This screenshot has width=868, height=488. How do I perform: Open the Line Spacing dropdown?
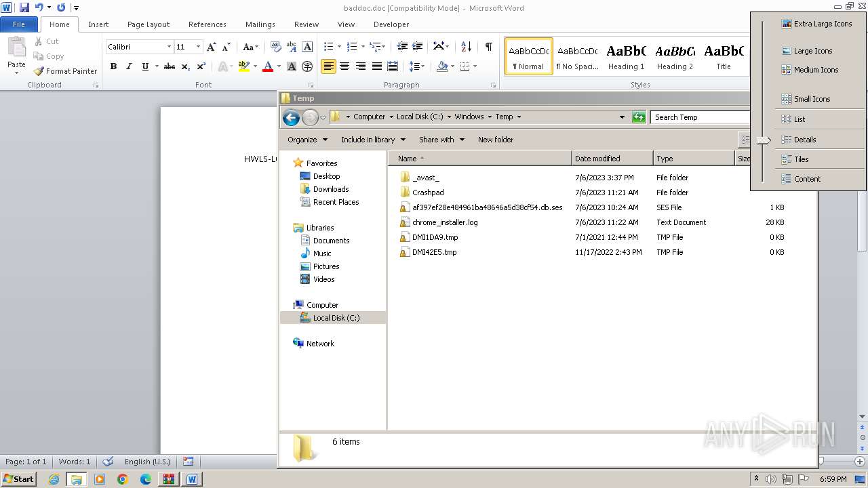click(418, 66)
